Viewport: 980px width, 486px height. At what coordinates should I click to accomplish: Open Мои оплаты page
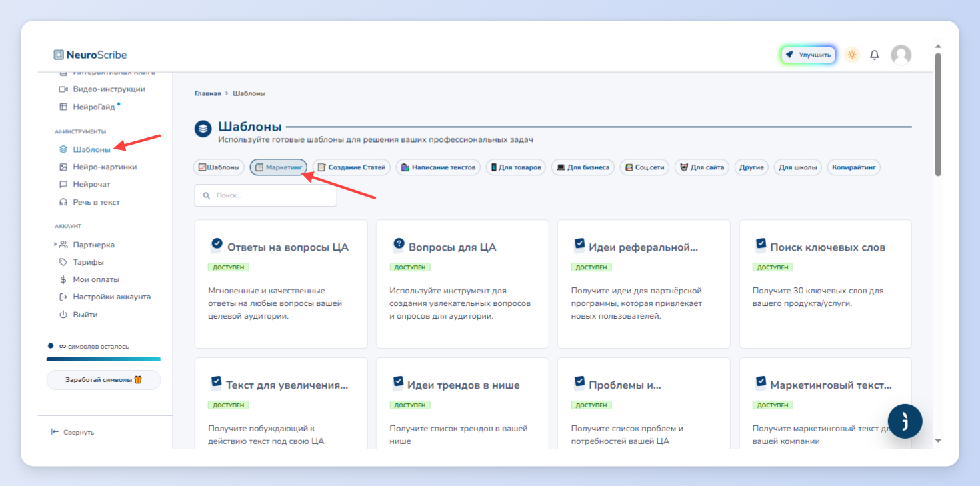96,279
